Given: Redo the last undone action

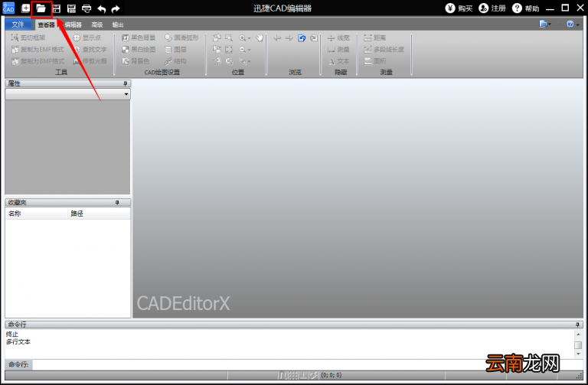Looking at the screenshot, I should point(116,8).
